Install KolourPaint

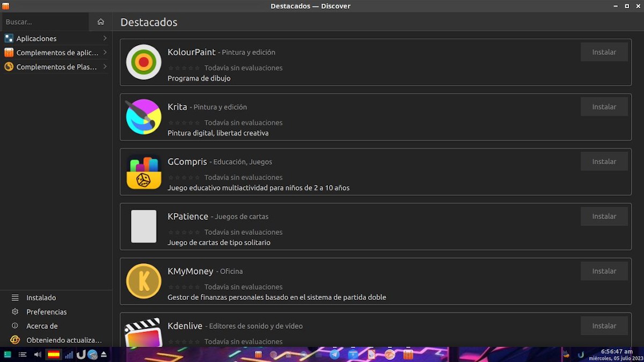604,52
